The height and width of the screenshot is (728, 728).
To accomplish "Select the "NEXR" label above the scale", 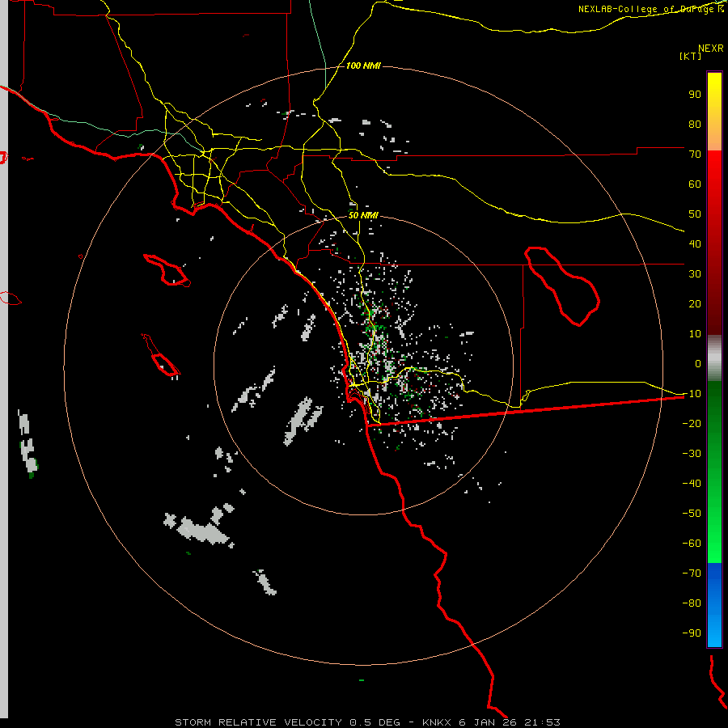I will click(711, 49).
